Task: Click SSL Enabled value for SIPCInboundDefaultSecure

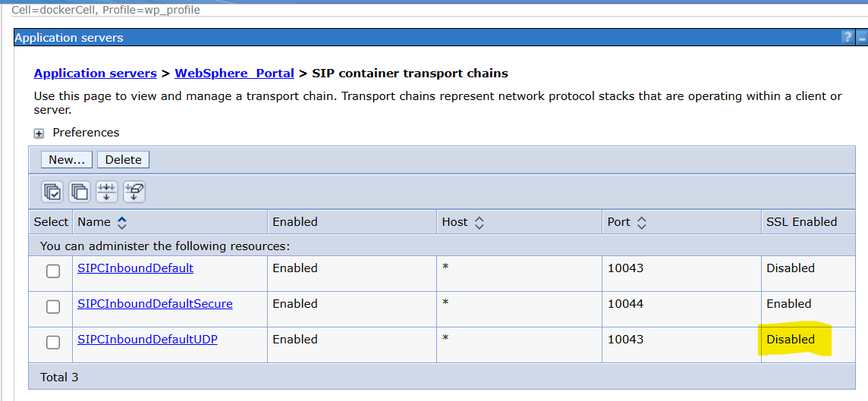Action: point(789,304)
